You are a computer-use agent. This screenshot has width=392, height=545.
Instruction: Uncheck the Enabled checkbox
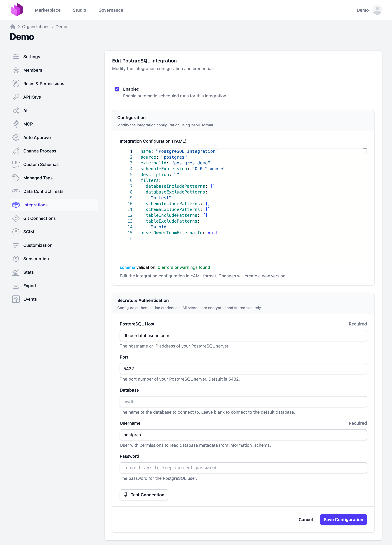click(x=117, y=89)
